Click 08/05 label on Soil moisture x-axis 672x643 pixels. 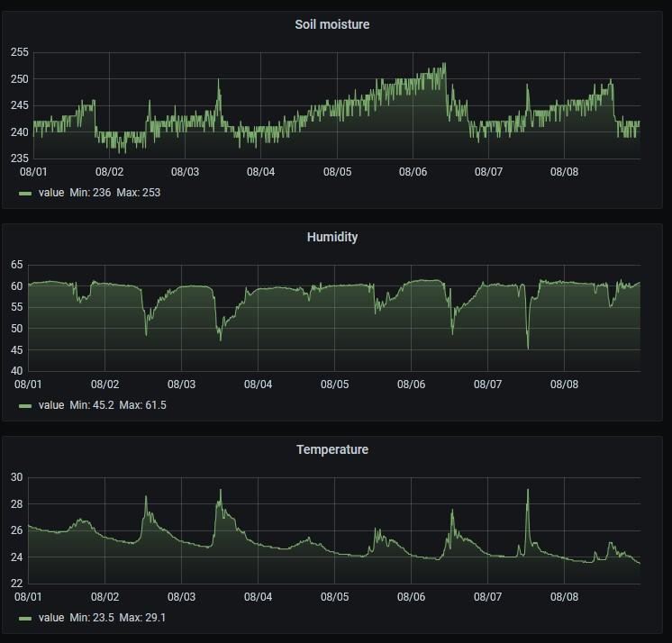click(337, 172)
